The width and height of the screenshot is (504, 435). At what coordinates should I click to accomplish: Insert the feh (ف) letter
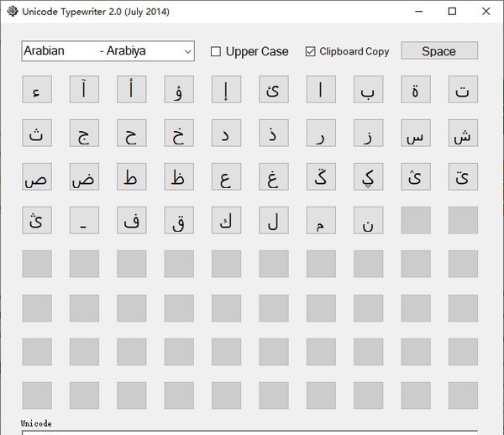pyautogui.click(x=132, y=220)
